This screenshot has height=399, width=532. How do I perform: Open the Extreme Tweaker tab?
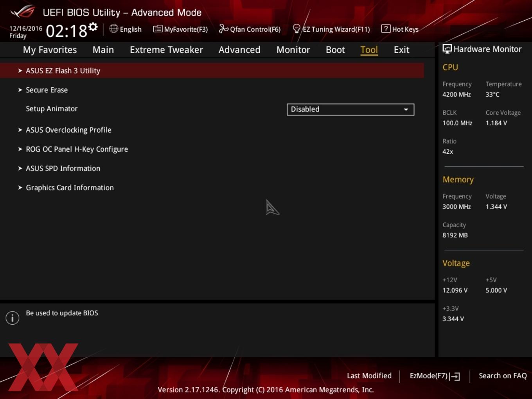(x=166, y=50)
